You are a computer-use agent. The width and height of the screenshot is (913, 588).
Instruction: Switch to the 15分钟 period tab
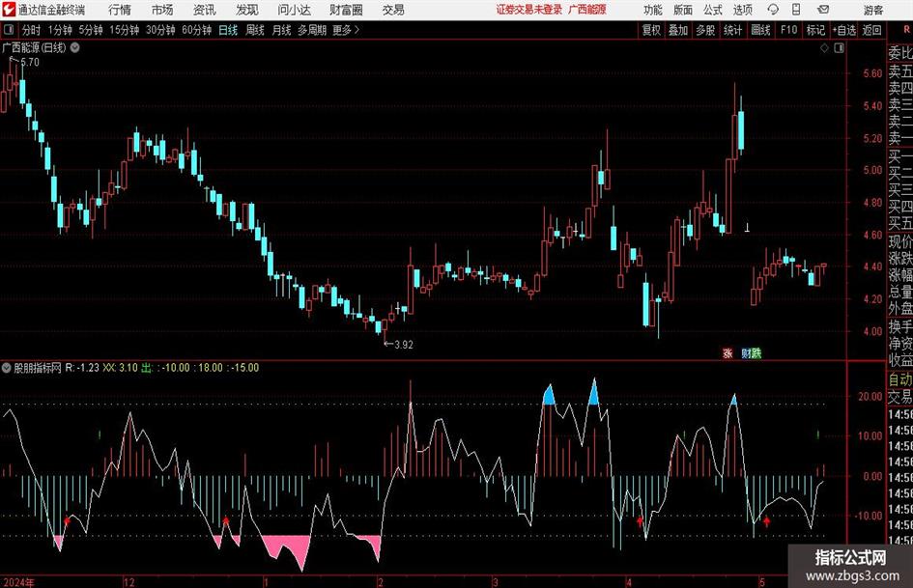coord(125,30)
